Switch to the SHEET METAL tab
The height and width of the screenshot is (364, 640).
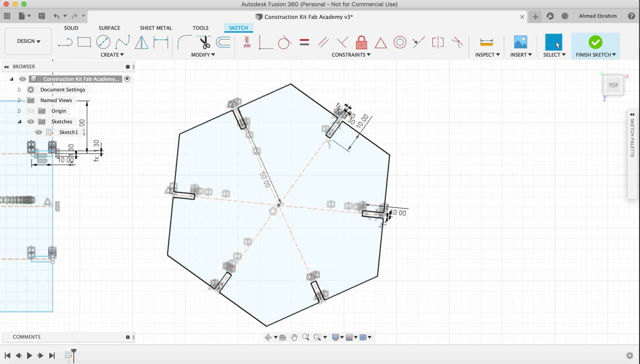click(156, 28)
